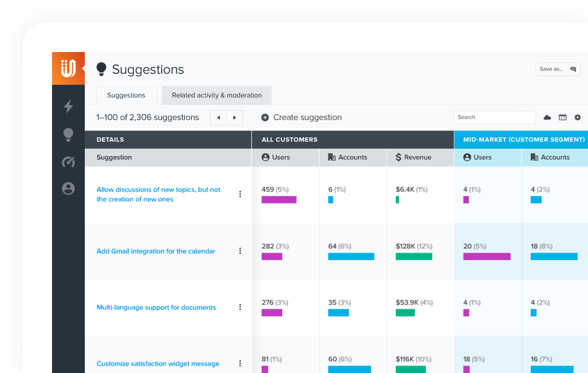Viewport: 588px width, 373px height.
Task: Click the Save as... view button
Action: (557, 69)
